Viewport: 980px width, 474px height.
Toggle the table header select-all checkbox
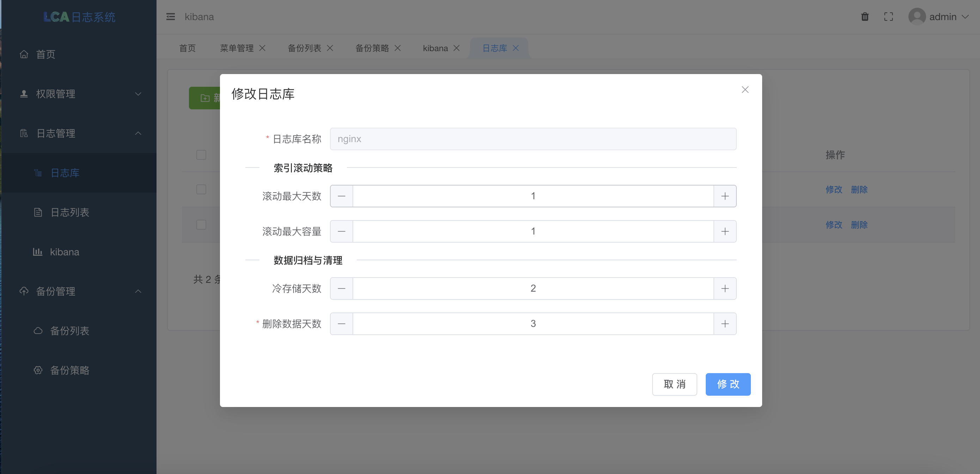pyautogui.click(x=201, y=155)
